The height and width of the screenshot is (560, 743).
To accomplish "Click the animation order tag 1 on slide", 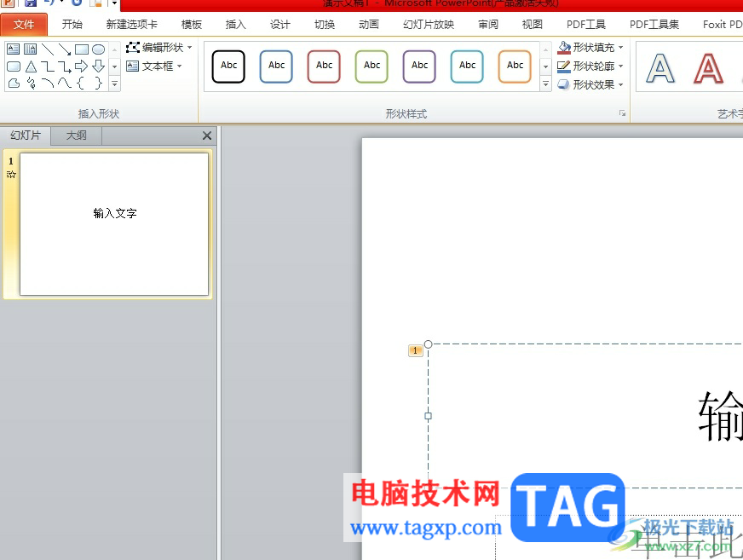I will coord(415,350).
